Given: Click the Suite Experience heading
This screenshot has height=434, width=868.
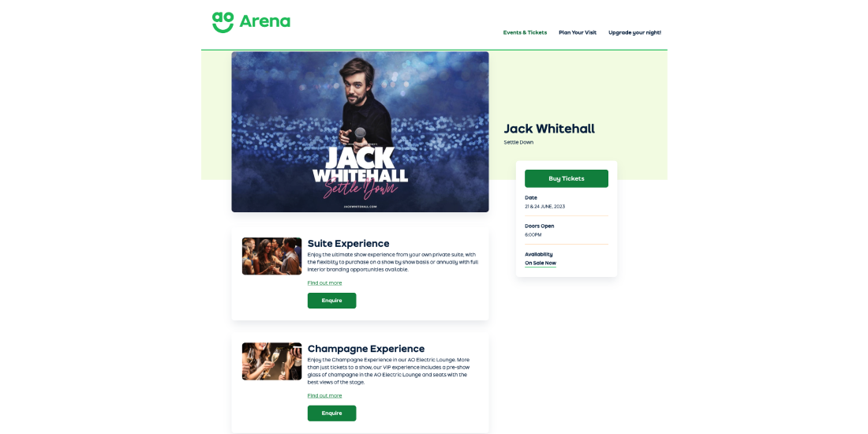Looking at the screenshot, I should click(x=348, y=244).
